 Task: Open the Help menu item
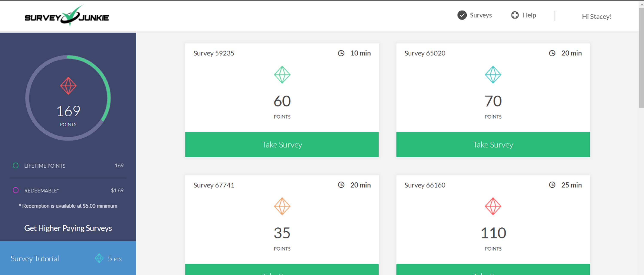(x=524, y=15)
